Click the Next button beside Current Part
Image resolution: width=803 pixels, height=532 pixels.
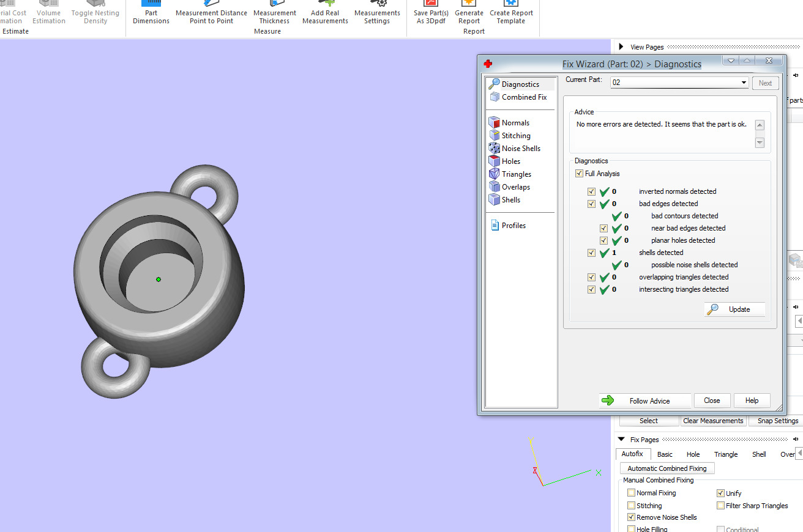(766, 83)
